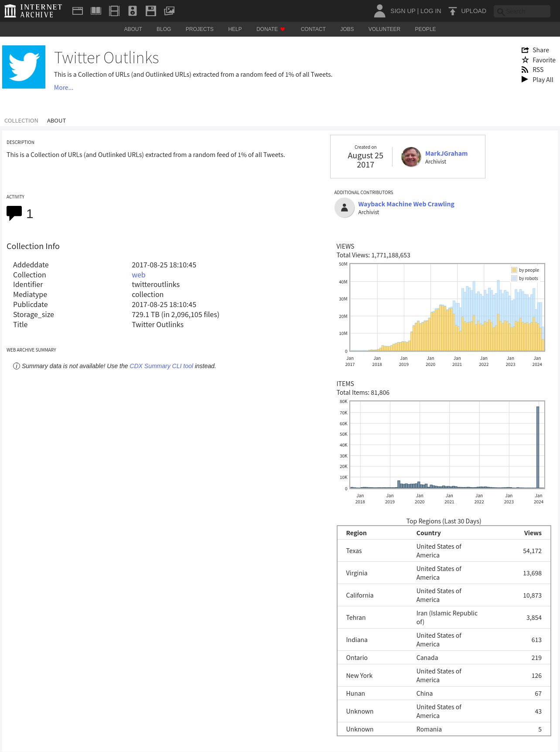This screenshot has height=752, width=560.
Task: Open the CONTACT navigation item
Action: click(313, 29)
